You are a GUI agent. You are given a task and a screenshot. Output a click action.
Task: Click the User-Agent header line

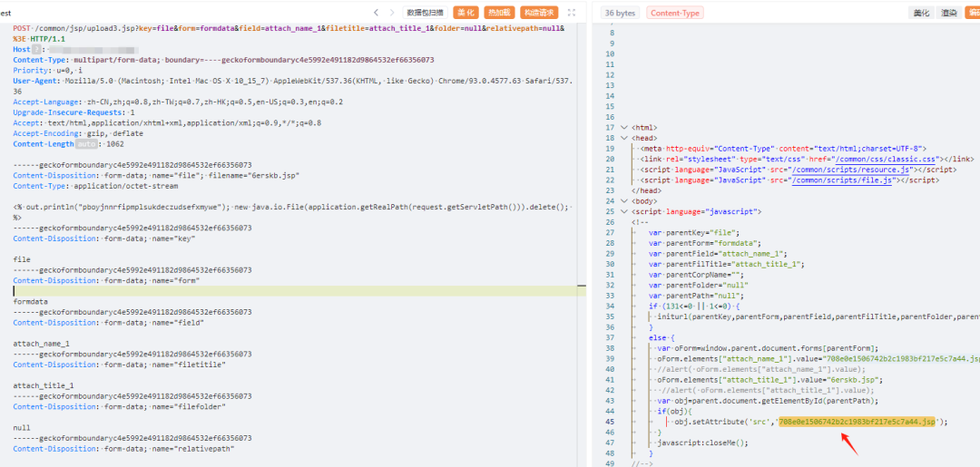click(x=293, y=81)
